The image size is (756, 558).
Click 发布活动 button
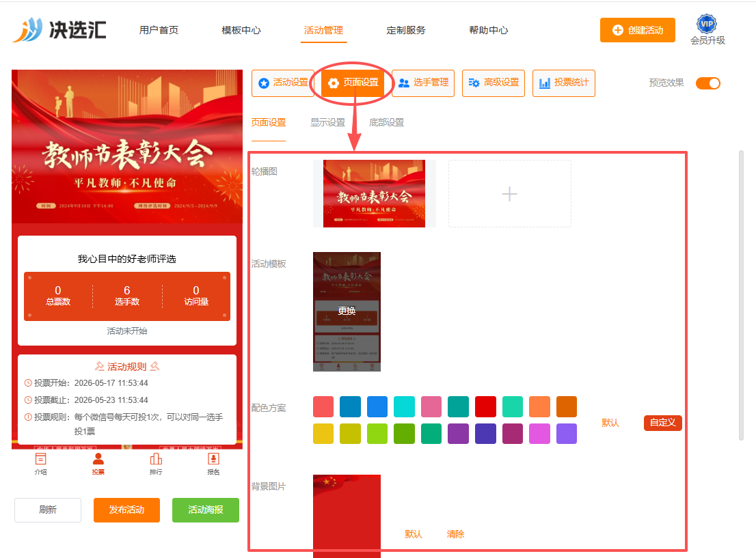click(127, 510)
